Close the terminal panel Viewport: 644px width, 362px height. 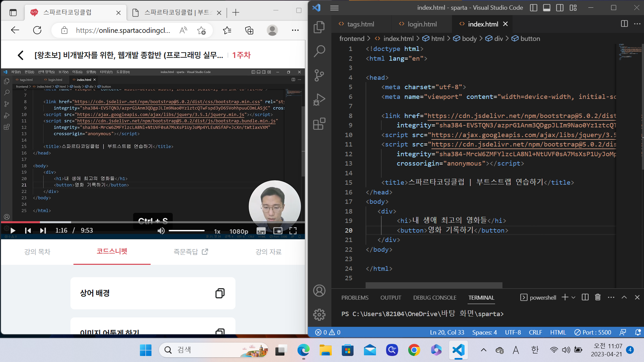[637, 297]
